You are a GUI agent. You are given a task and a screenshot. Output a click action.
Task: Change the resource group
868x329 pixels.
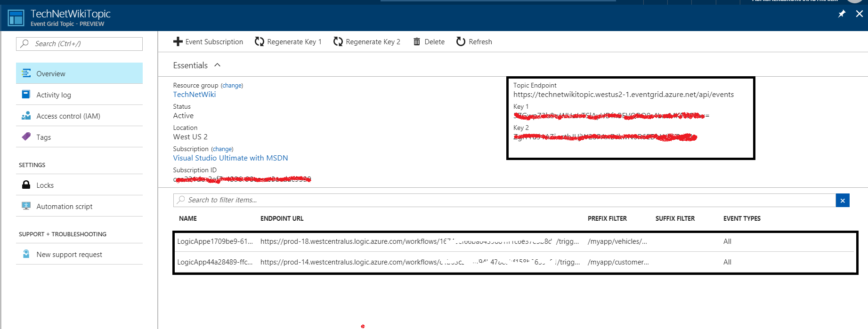[232, 86]
